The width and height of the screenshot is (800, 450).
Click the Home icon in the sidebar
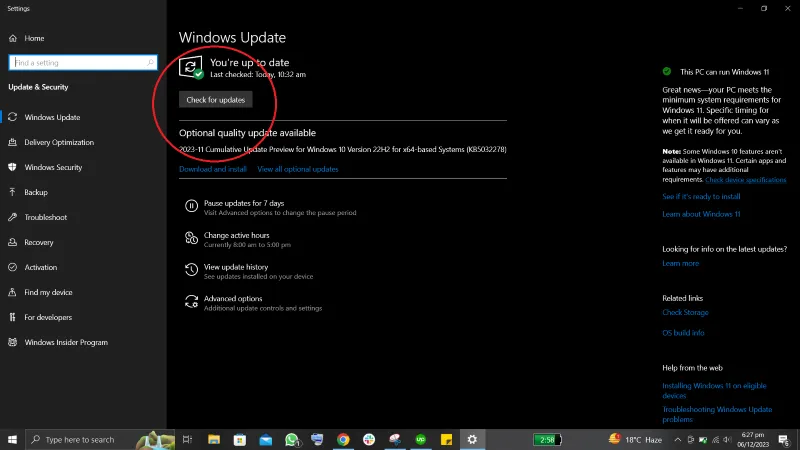point(13,38)
